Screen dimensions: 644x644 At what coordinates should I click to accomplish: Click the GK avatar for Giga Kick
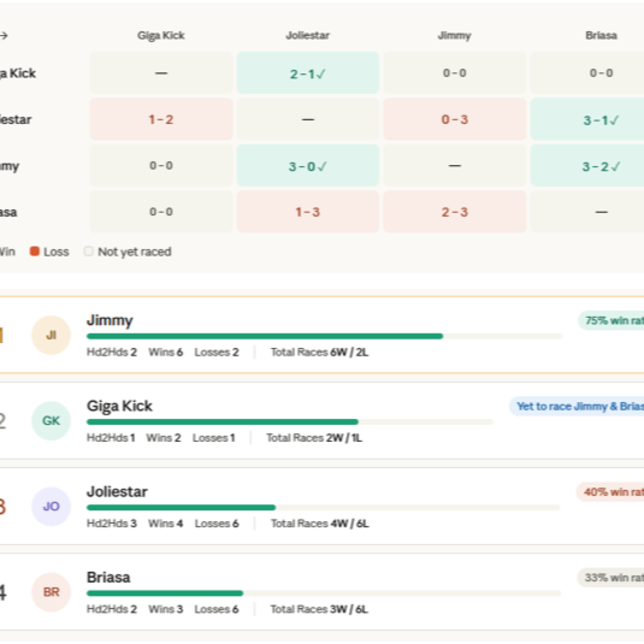(x=51, y=421)
